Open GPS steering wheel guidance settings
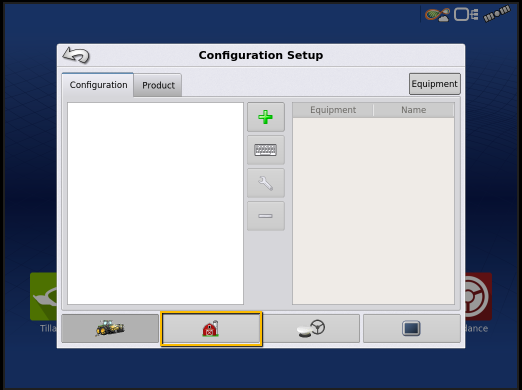The width and height of the screenshot is (522, 390). 311,328
